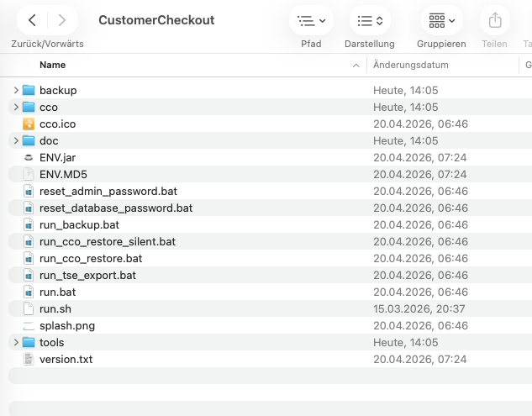Screen dimensions: 532x416
Task: Expand the doc folder
Action: [x=16, y=141]
